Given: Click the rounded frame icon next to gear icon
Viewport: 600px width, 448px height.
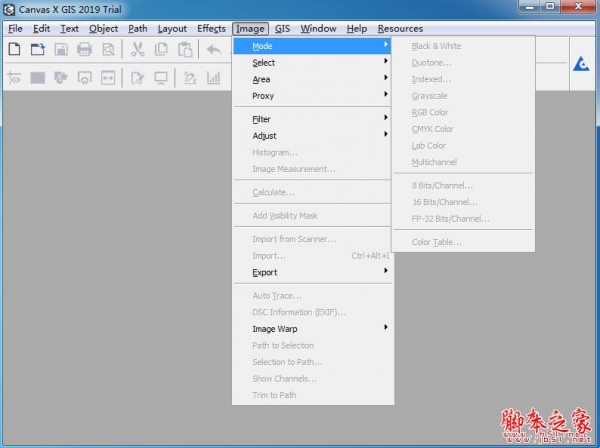Looking at the screenshot, I should point(85,78).
